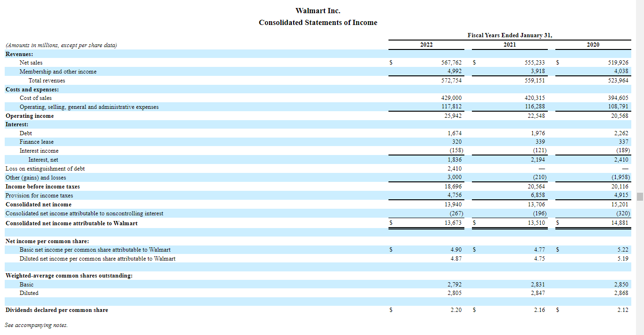Click Walmart net income value 13,510
Viewport: 644px width, 335px height.
[537, 223]
